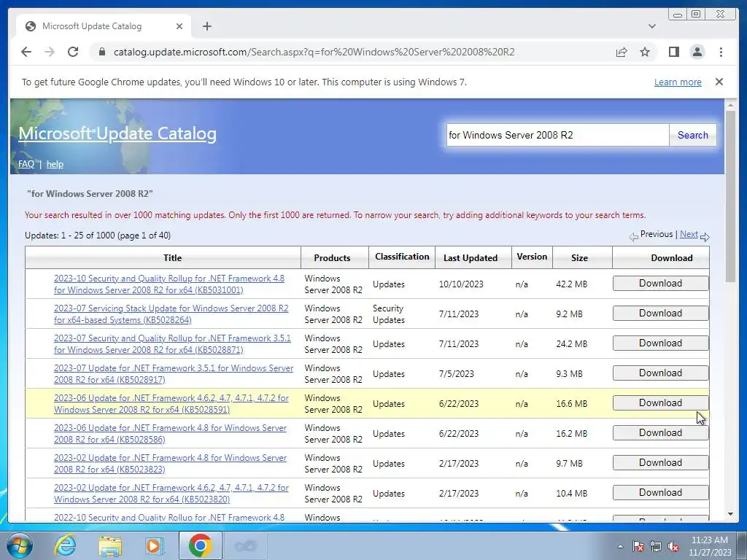Open KB5028917 update link
Screen dimensions: 747x560
(x=174, y=374)
